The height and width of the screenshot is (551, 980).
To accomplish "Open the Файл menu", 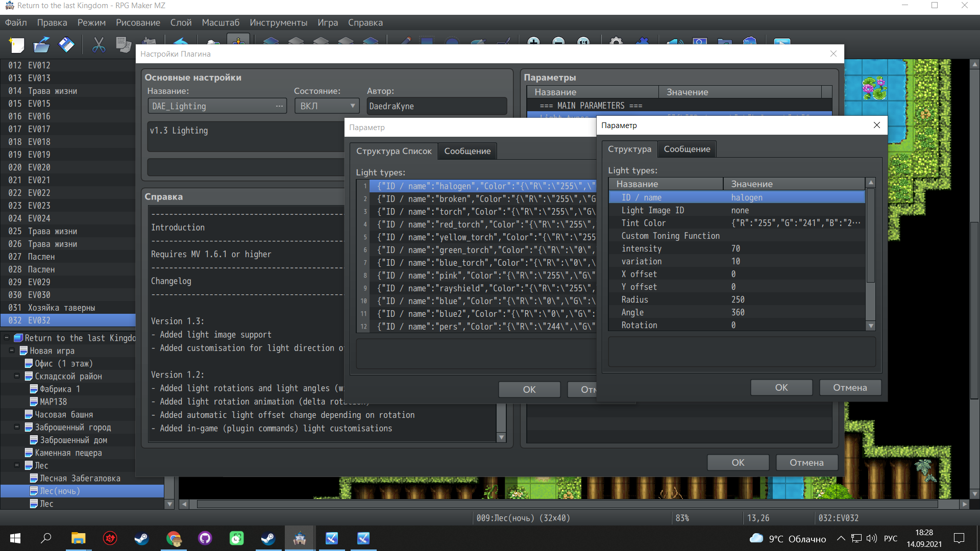I will 16,22.
